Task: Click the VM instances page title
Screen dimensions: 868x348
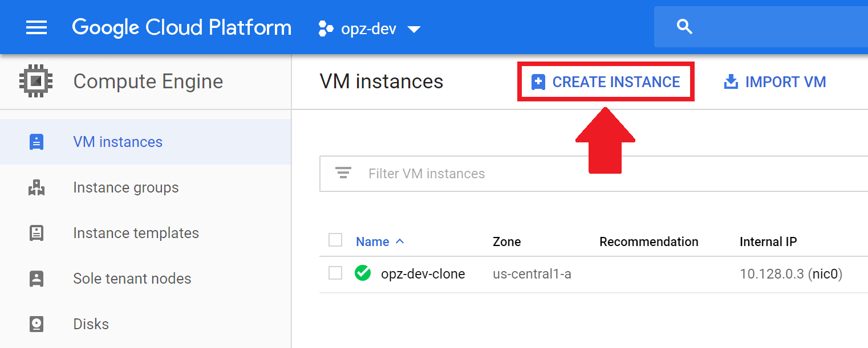Action: coord(382,81)
